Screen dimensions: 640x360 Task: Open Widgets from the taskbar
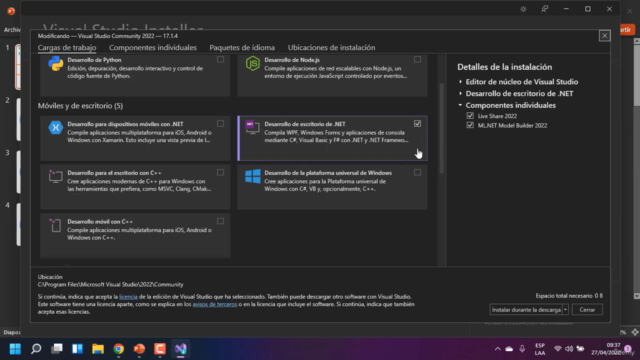coord(78,349)
